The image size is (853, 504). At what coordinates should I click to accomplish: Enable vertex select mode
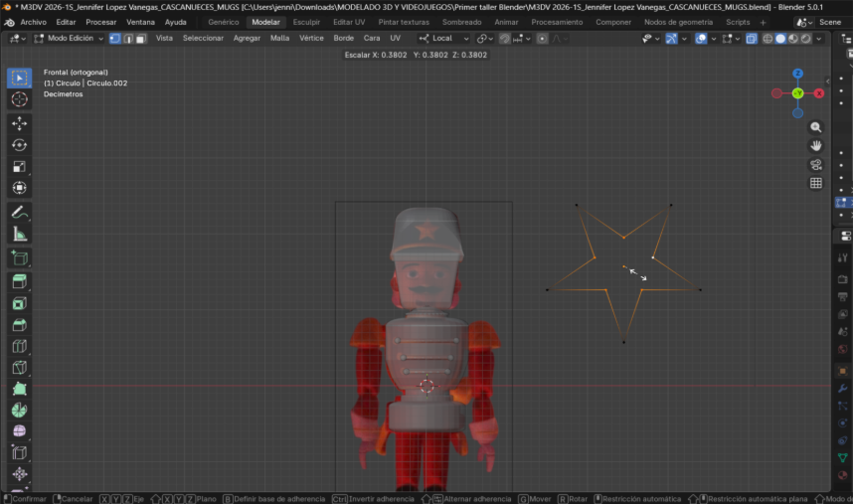(x=114, y=39)
